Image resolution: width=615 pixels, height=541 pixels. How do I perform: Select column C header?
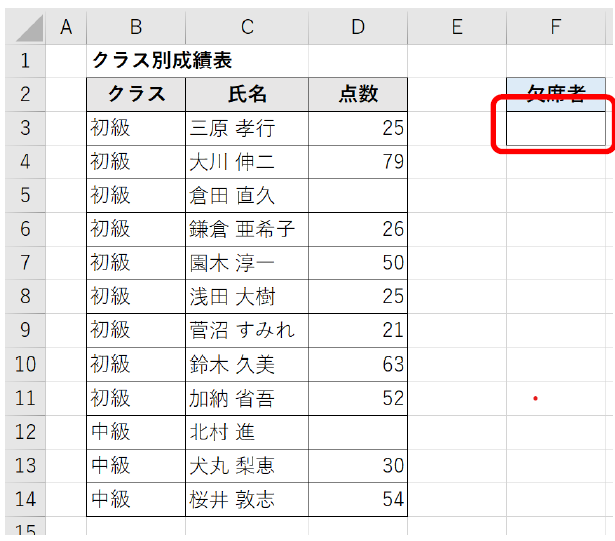point(247,26)
